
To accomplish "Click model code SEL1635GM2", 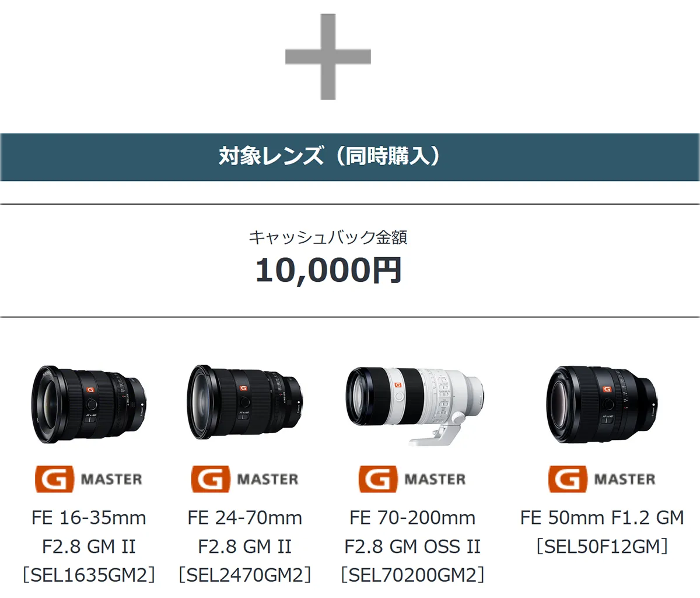I will click(89, 575).
